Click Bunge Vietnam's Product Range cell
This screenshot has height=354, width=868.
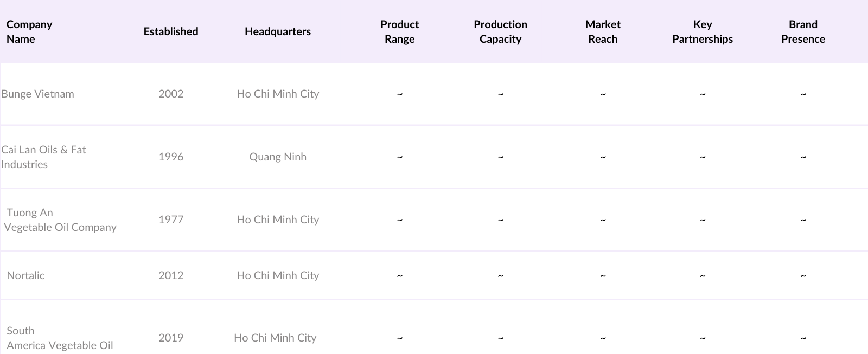[x=399, y=94]
